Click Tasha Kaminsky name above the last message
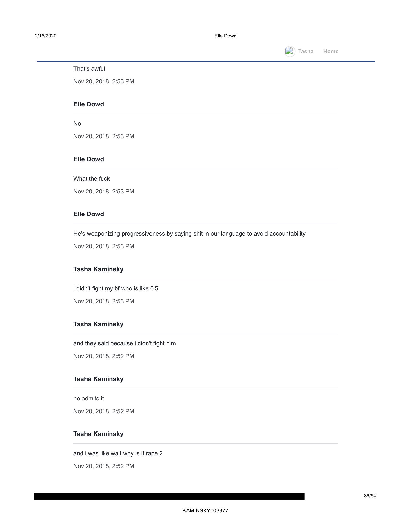 [98, 434]
